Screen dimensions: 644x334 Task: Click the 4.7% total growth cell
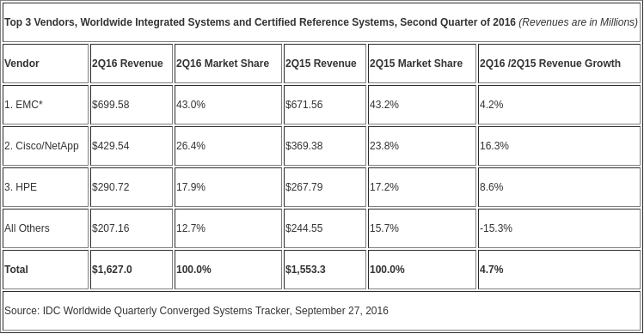pos(559,270)
